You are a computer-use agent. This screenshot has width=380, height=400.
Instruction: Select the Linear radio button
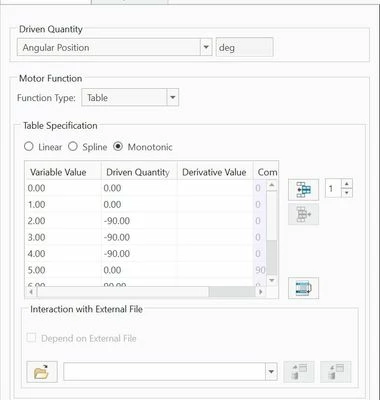[x=29, y=147]
